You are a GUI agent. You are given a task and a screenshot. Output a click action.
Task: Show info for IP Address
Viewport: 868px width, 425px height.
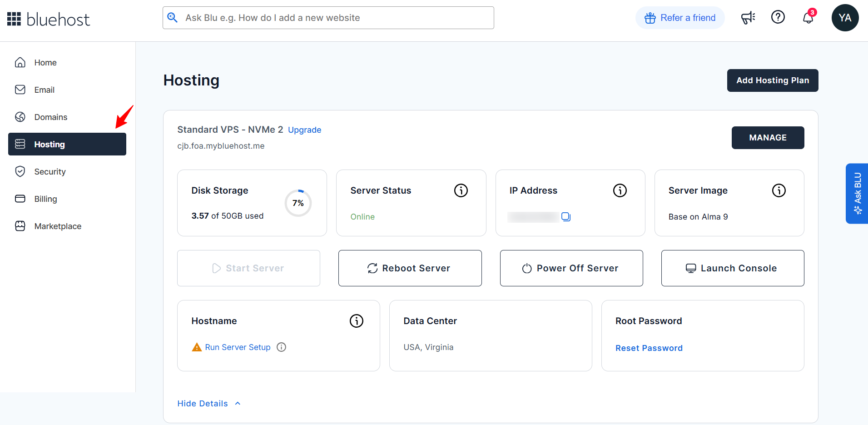coord(620,190)
